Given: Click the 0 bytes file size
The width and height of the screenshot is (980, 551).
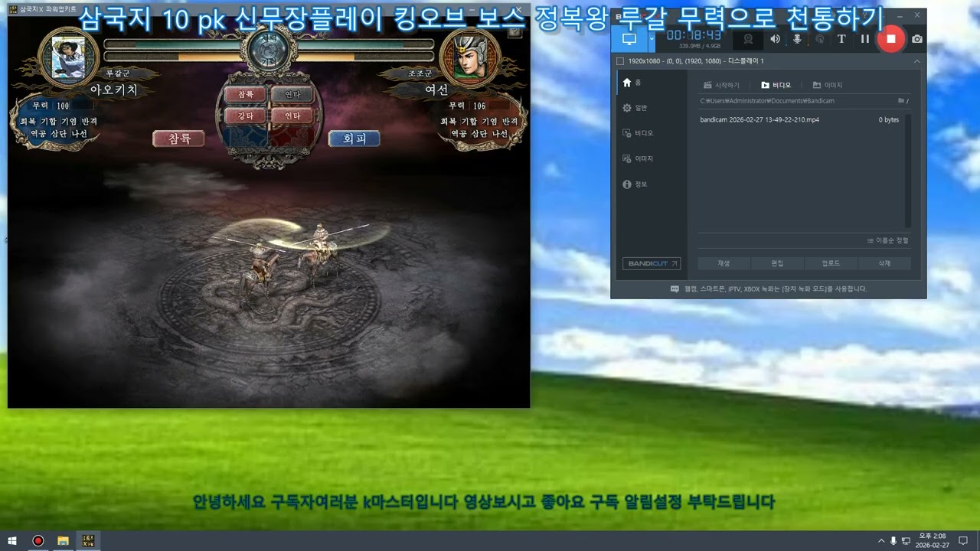Looking at the screenshot, I should pyautogui.click(x=889, y=120).
